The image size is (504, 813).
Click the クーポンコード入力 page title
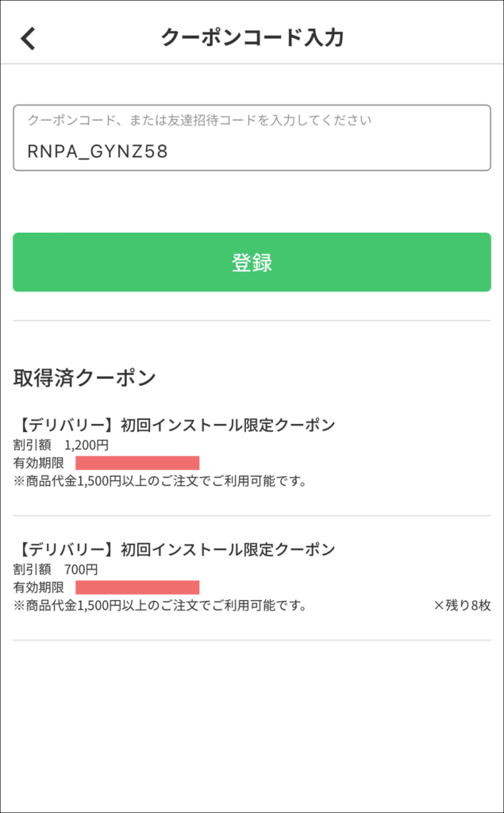coord(252,37)
